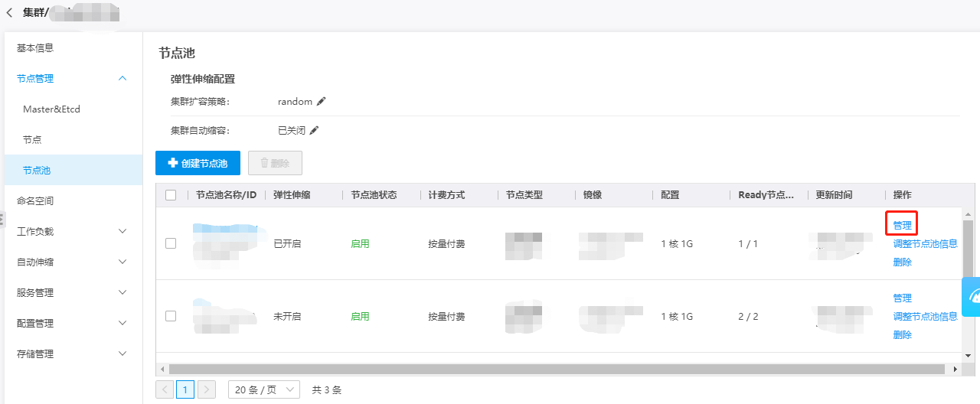Collapse the 节点管理 sidebar section

pos(122,78)
